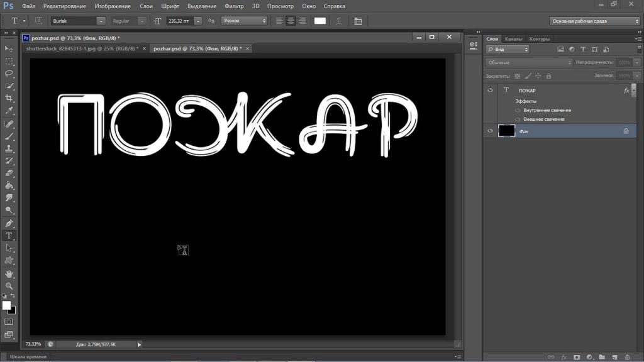Select the Eyedropper tool
The width and height of the screenshot is (644, 362).
9,111
